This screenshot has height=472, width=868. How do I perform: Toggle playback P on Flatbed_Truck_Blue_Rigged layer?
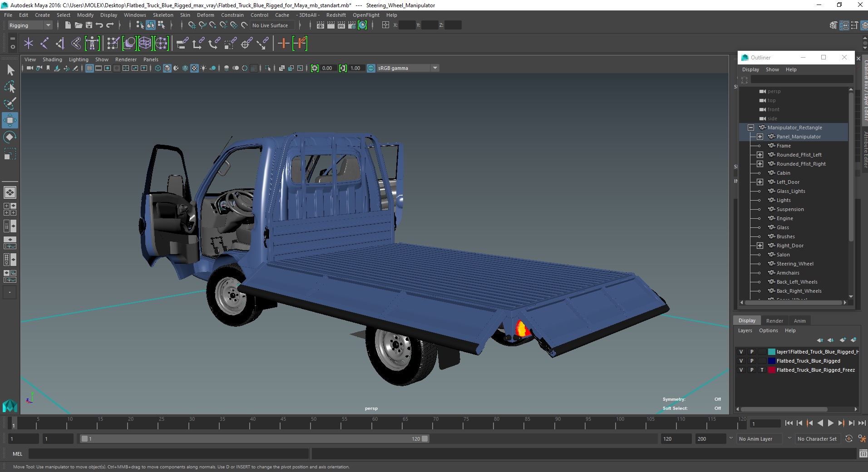tap(751, 361)
